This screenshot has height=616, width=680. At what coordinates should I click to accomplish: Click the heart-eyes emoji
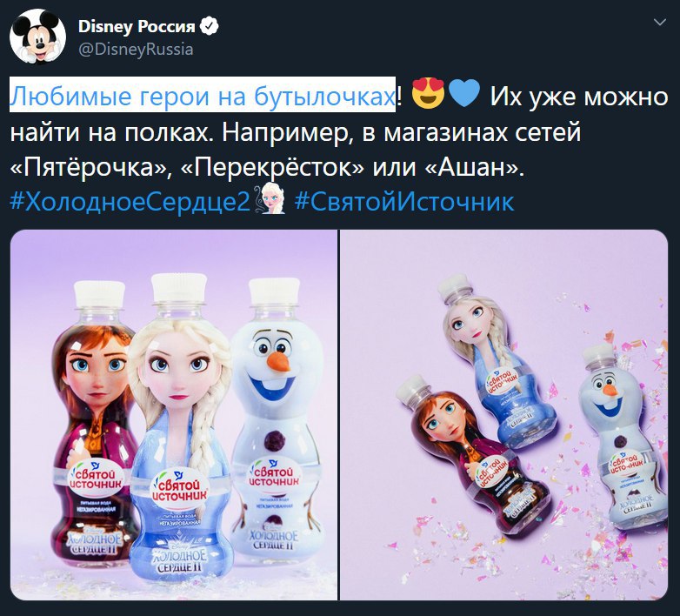pos(427,95)
